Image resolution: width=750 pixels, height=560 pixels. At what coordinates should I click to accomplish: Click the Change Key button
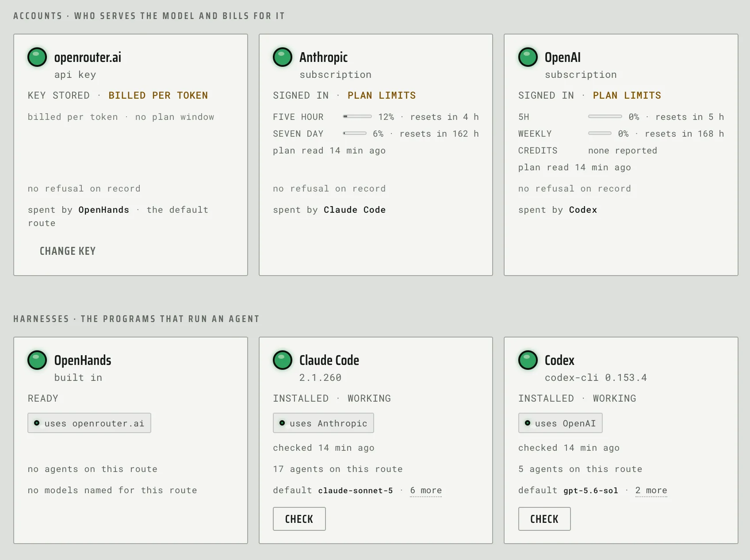pyautogui.click(x=68, y=251)
